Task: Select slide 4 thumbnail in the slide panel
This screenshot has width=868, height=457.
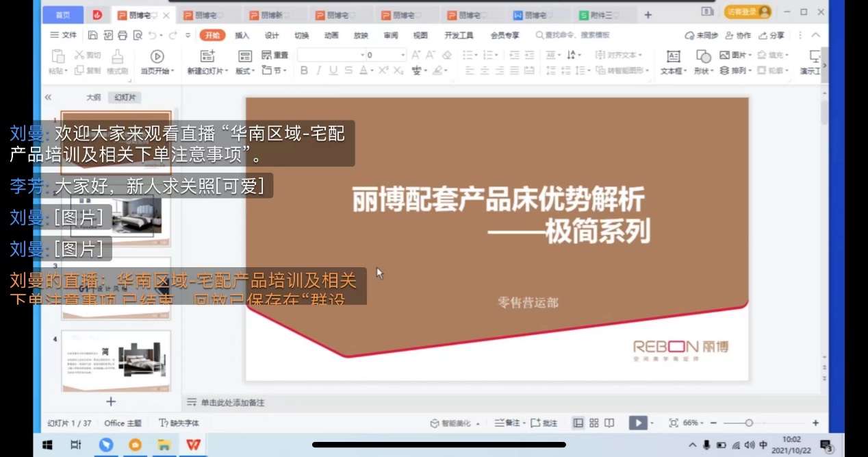Action: tap(116, 360)
